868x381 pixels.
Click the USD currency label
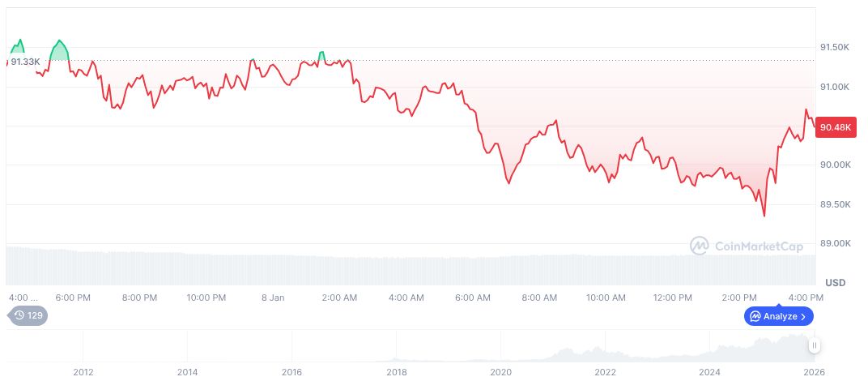(836, 282)
